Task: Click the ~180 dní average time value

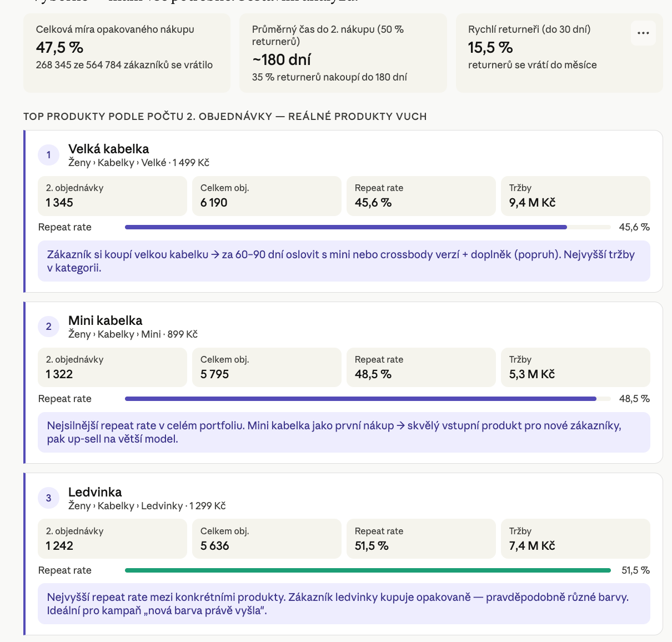Action: pos(282,59)
